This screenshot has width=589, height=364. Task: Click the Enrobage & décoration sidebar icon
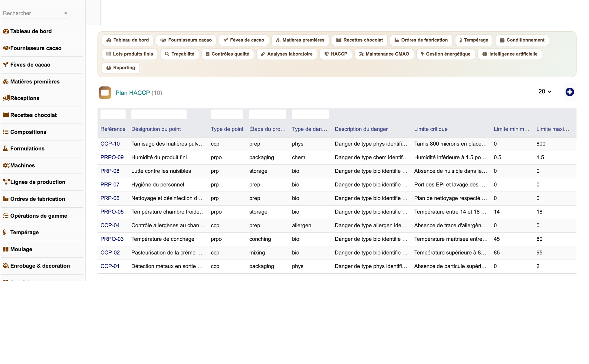point(6,266)
